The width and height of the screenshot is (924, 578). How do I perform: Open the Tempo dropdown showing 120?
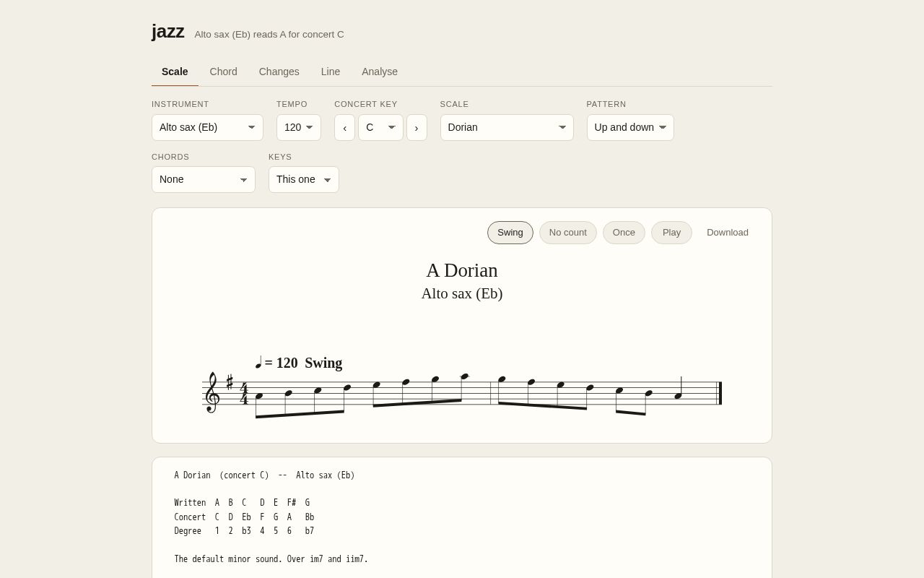pos(299,127)
